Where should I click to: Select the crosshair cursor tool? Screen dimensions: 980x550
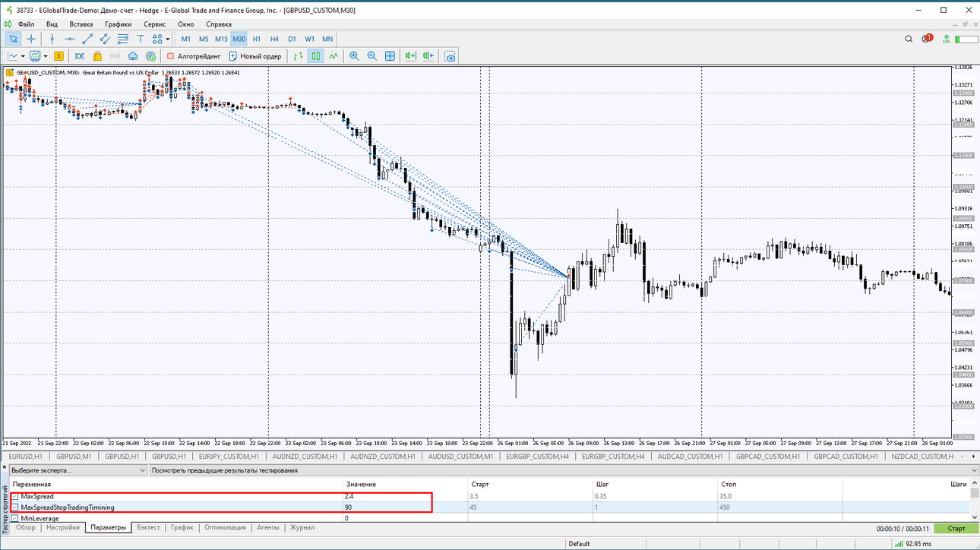tap(31, 39)
